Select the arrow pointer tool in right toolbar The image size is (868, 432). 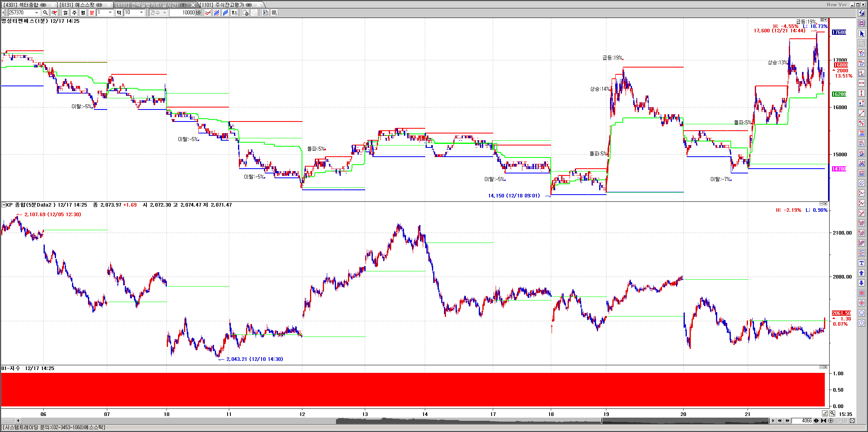pos(862,34)
